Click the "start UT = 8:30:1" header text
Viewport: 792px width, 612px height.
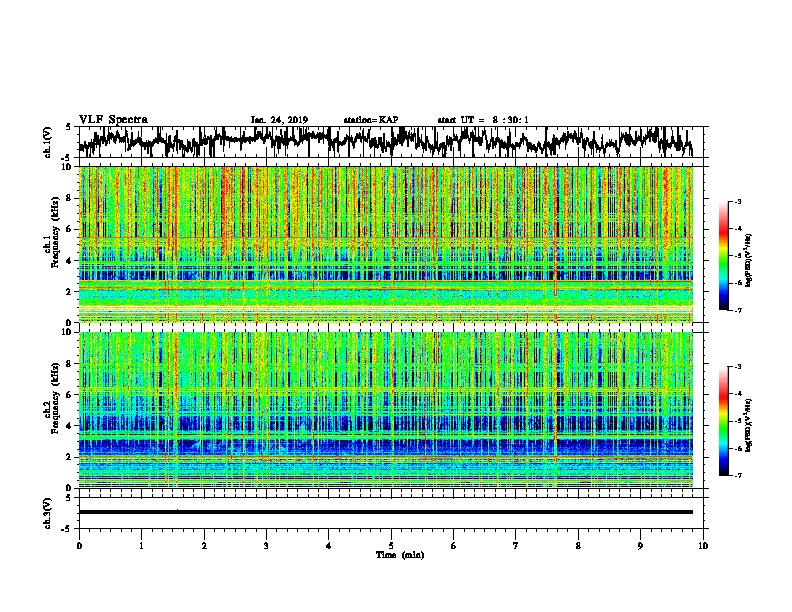coord(483,120)
